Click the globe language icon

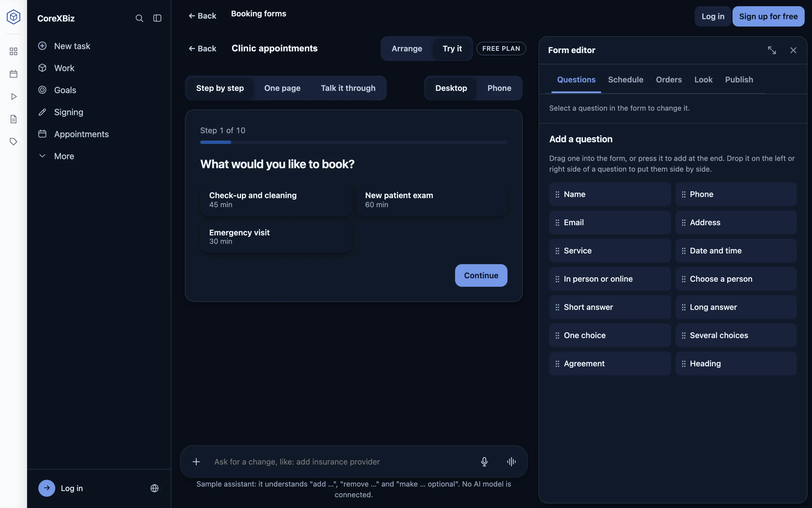pos(154,488)
